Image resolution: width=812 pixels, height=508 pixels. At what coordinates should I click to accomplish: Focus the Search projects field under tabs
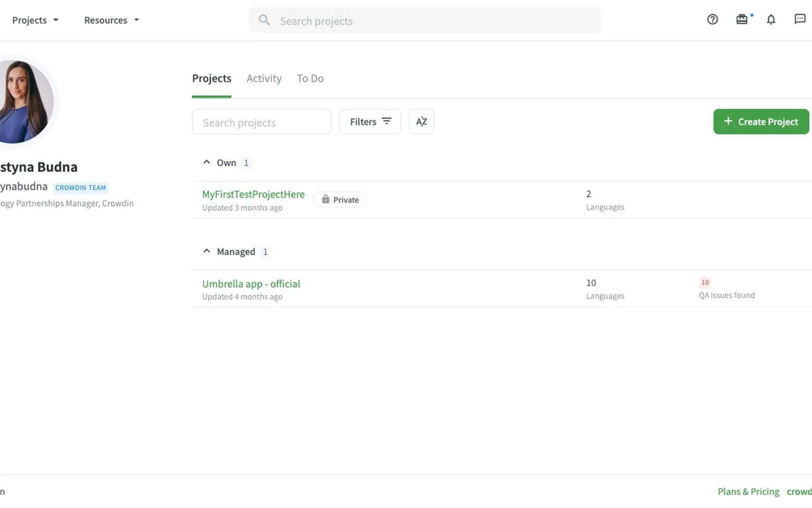261,122
